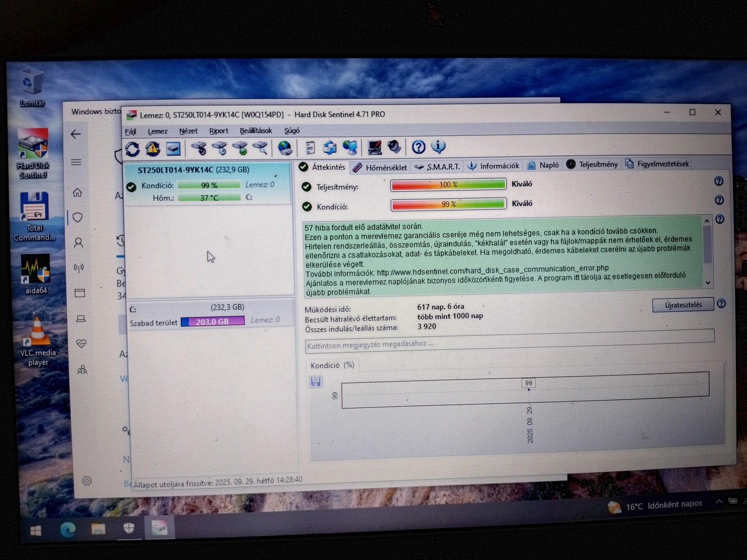Click help icon beside Újratesztelés button
Viewport: 747px width, 560px height.
coord(721,304)
